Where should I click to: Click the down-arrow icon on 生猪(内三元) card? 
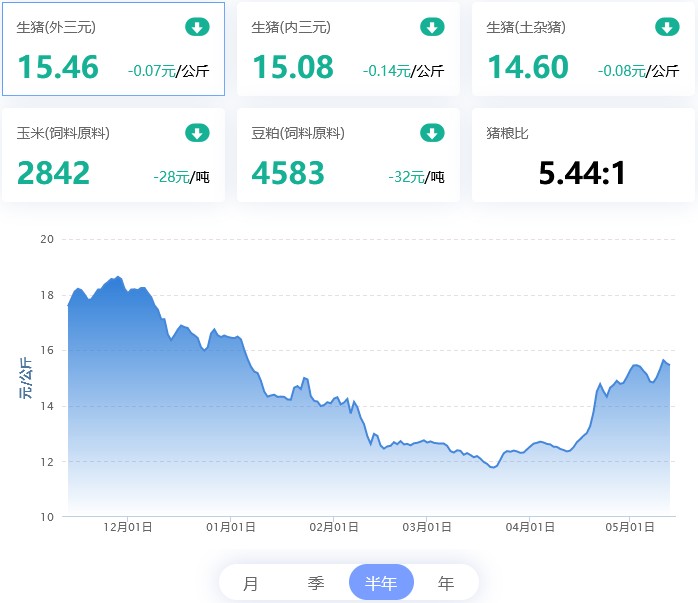coord(432,27)
